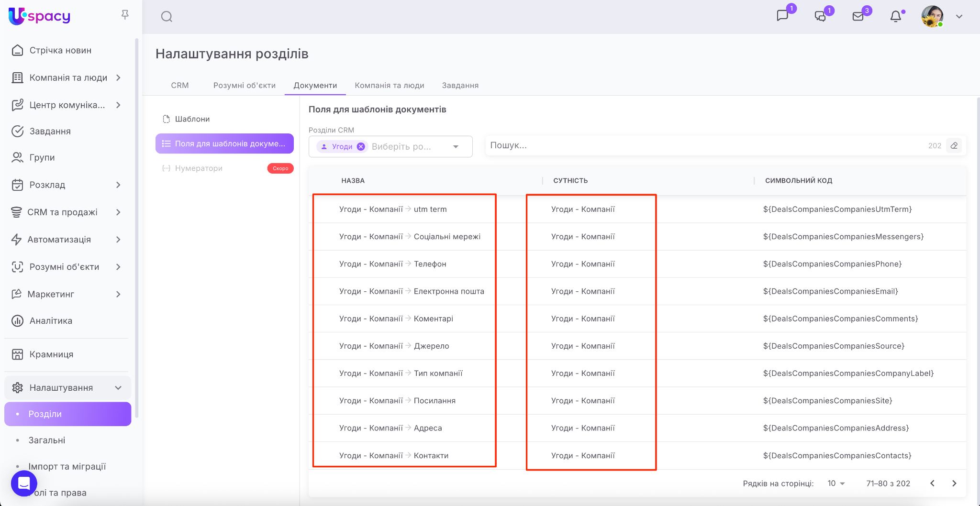The image size is (980, 506).
Task: Remove the Угоди chip from the filter
Action: tap(361, 147)
